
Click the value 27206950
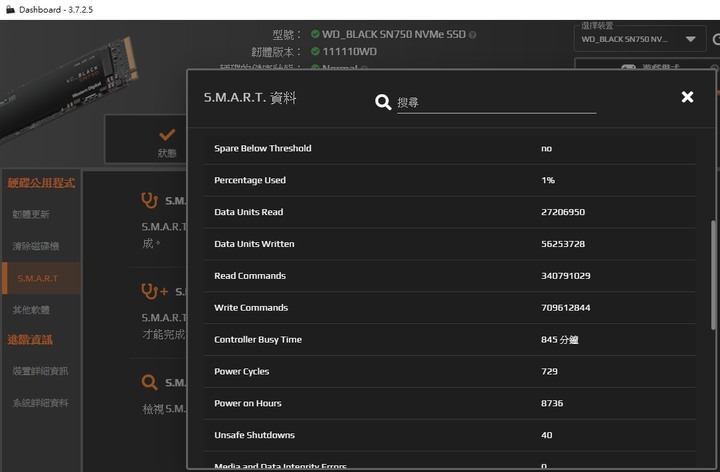562,212
